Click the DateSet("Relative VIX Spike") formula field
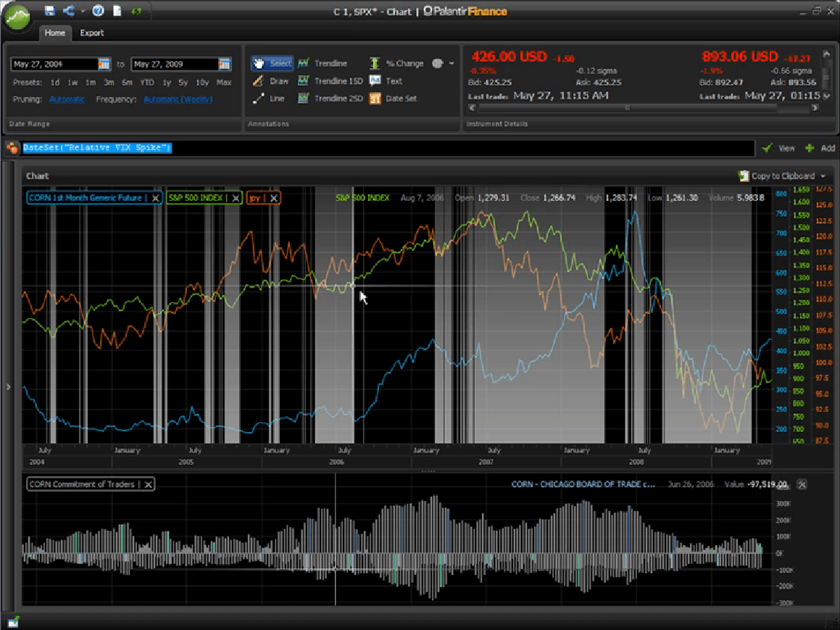Image resolution: width=840 pixels, height=630 pixels. (x=388, y=148)
